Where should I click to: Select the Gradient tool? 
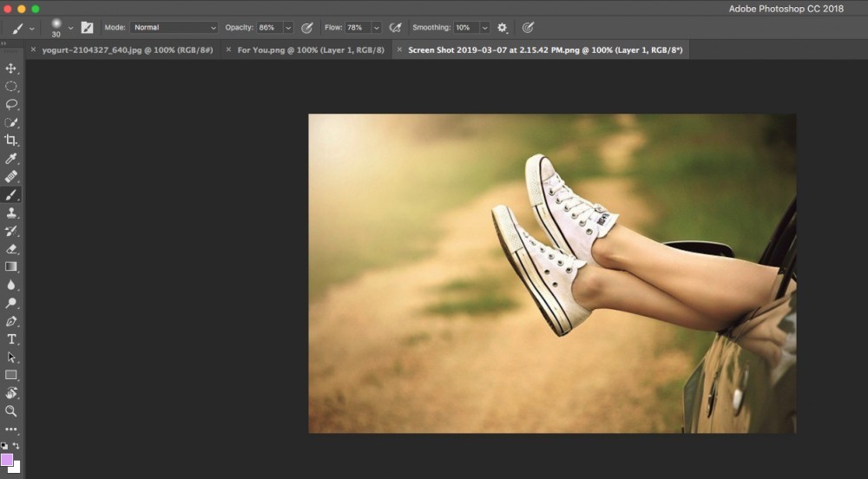11,266
